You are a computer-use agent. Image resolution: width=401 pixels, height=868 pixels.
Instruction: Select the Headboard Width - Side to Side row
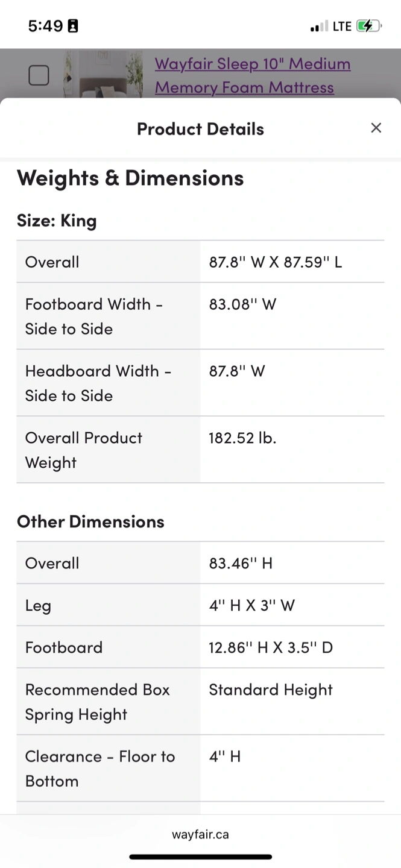click(200, 383)
